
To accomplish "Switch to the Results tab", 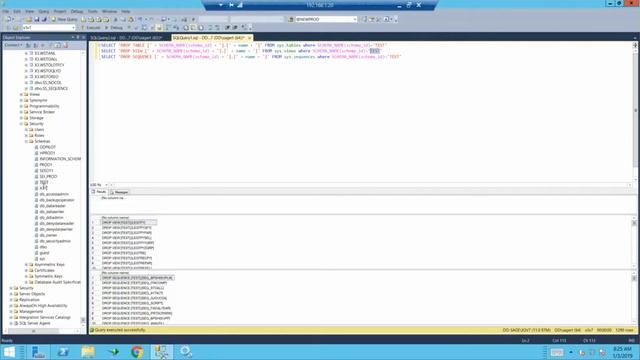I will (99, 192).
